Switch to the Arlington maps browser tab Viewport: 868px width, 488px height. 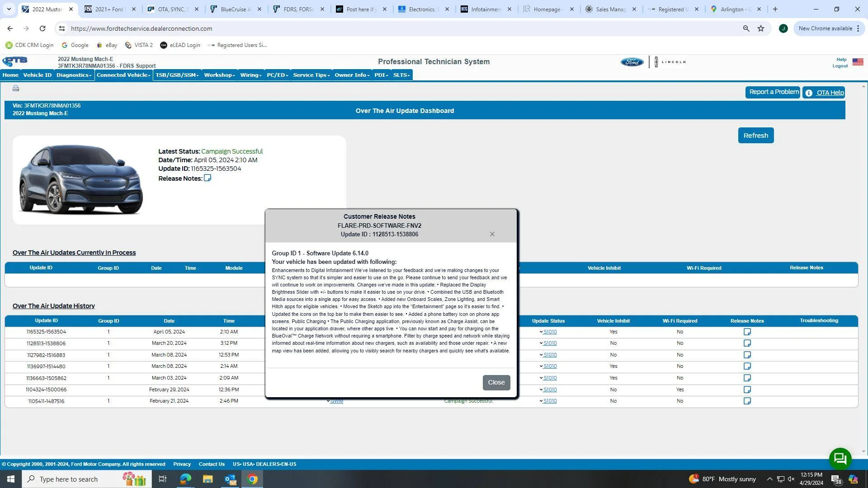[x=736, y=9]
